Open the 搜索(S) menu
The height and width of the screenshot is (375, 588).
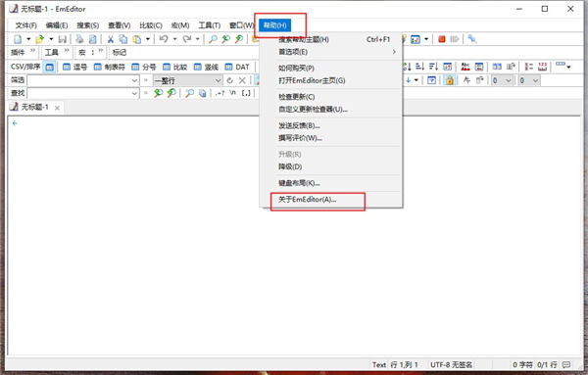[88, 25]
